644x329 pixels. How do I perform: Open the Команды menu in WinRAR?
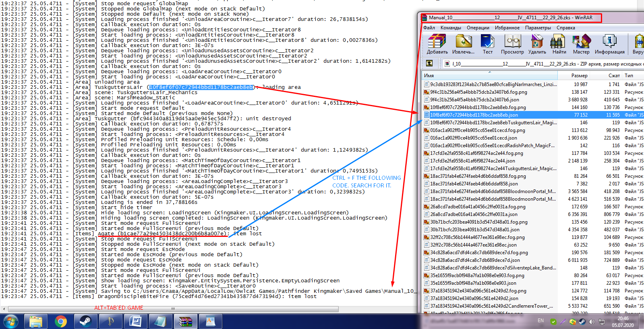(x=451, y=28)
